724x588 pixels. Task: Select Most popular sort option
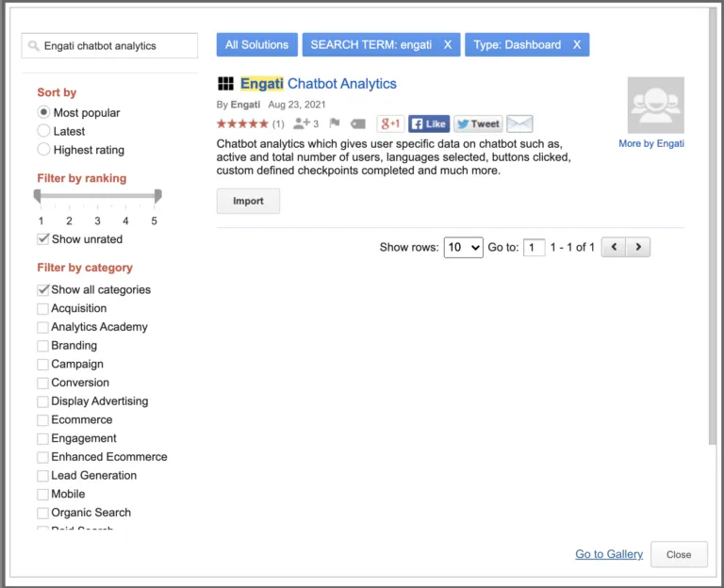43,112
